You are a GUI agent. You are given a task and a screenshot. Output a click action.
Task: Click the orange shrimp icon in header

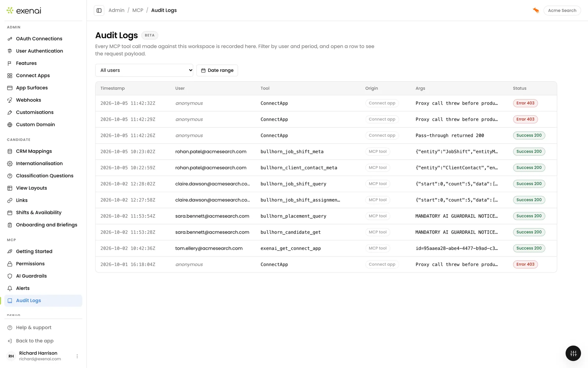point(536,10)
